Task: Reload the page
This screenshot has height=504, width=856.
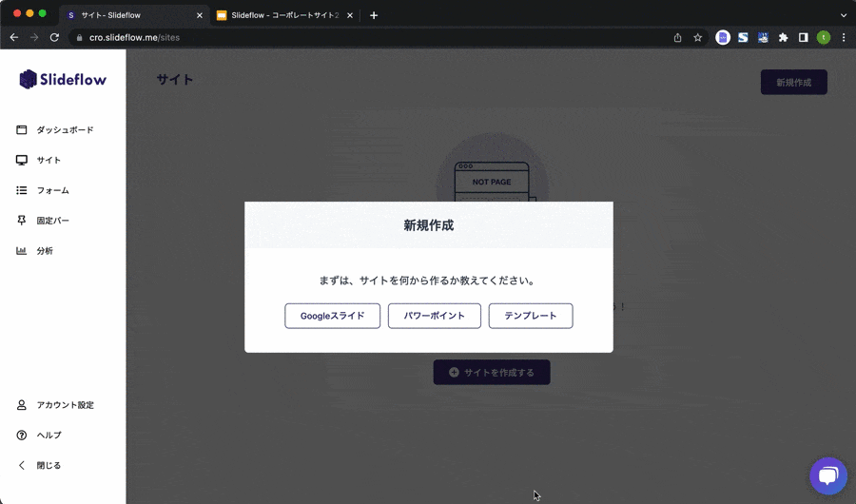Action: [x=54, y=38]
